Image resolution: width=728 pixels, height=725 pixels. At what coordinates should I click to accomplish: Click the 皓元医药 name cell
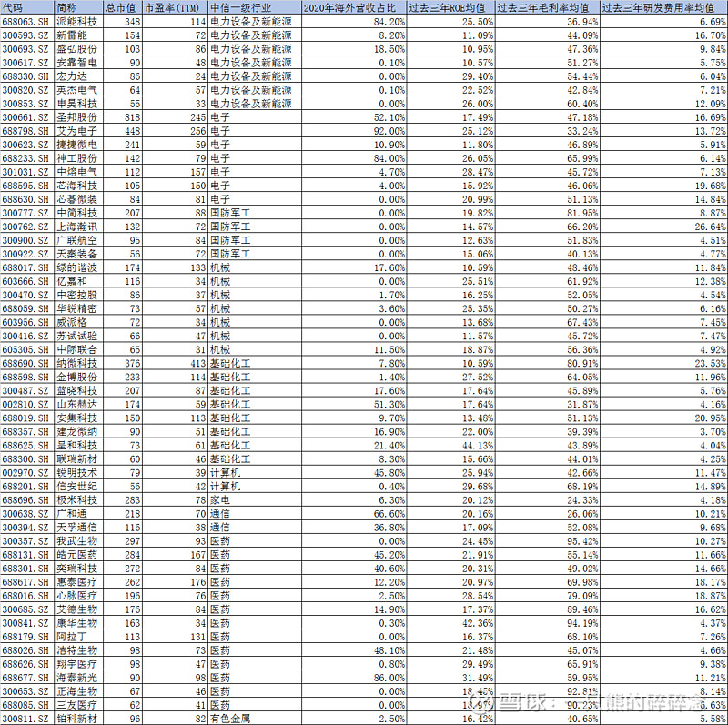point(77,555)
